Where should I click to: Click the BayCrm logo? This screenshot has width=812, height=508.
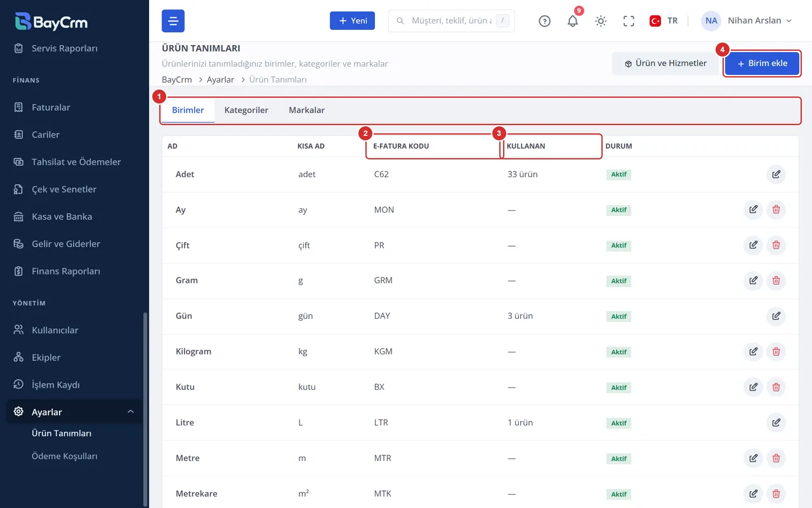pos(51,22)
